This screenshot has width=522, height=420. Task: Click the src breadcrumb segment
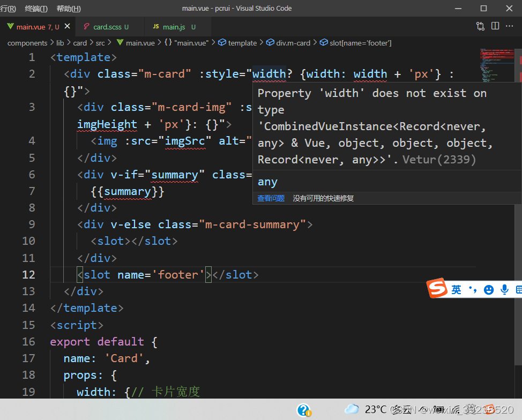tap(100, 43)
